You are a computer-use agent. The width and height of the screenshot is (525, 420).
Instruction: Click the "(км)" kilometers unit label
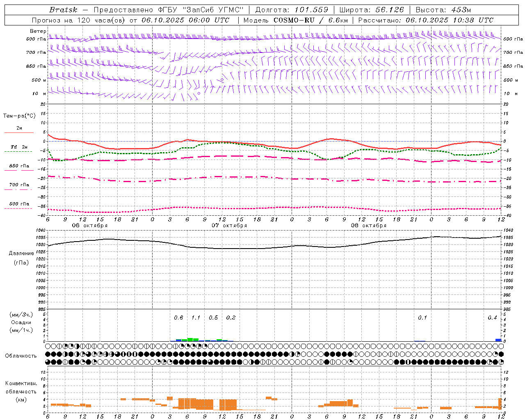(21, 399)
